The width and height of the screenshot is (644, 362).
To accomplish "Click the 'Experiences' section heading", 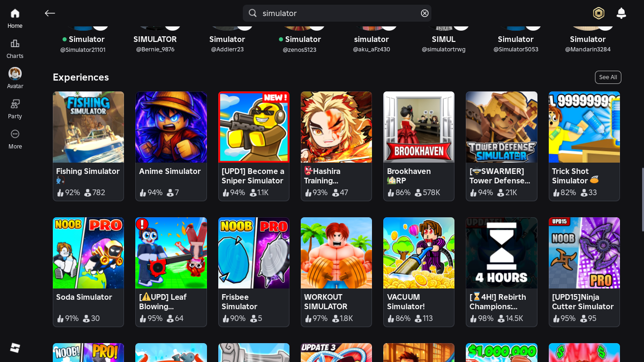I will tap(81, 77).
